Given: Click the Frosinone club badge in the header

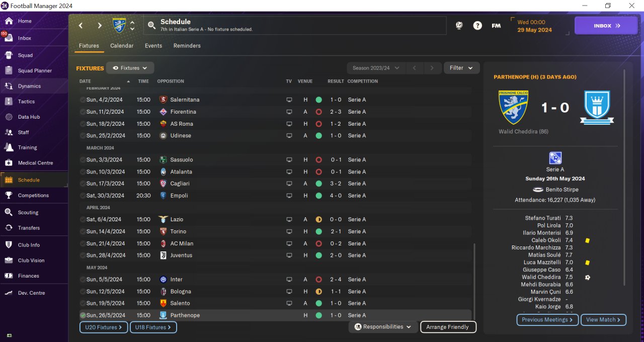Looking at the screenshot, I should [x=119, y=26].
